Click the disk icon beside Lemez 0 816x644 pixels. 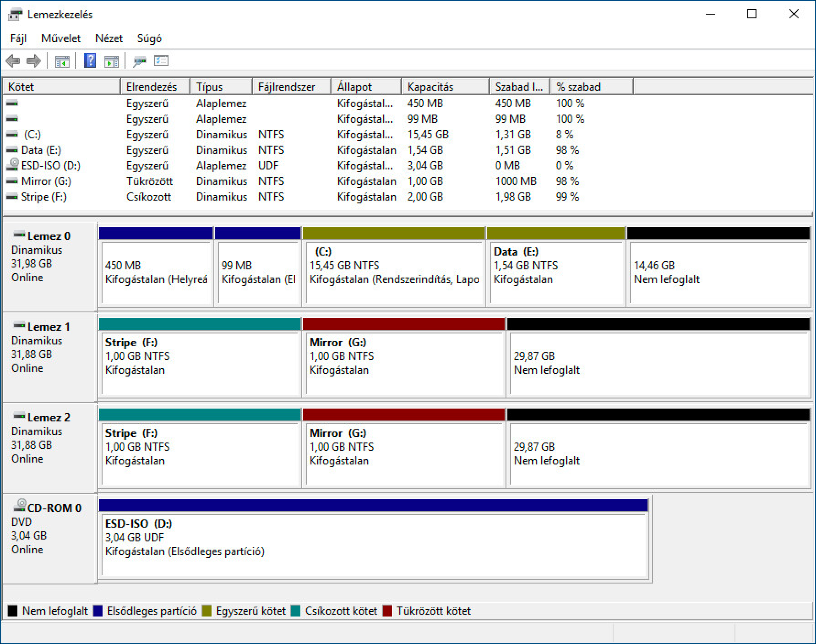(x=19, y=235)
